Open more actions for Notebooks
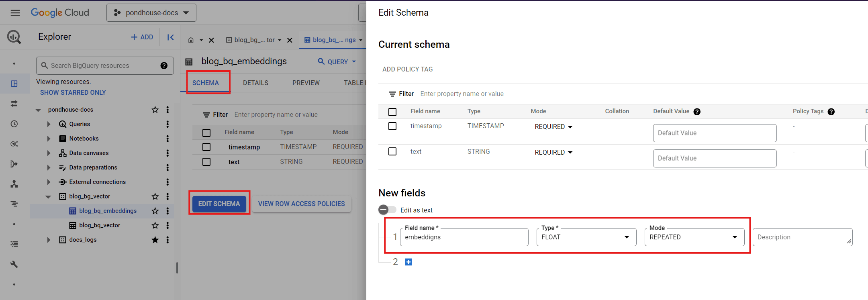The image size is (868, 300). click(x=167, y=139)
